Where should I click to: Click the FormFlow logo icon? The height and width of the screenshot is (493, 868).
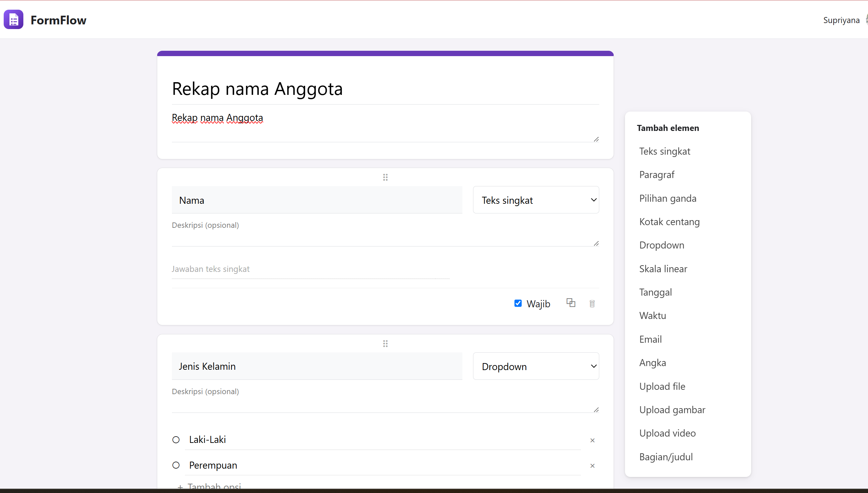click(x=14, y=20)
